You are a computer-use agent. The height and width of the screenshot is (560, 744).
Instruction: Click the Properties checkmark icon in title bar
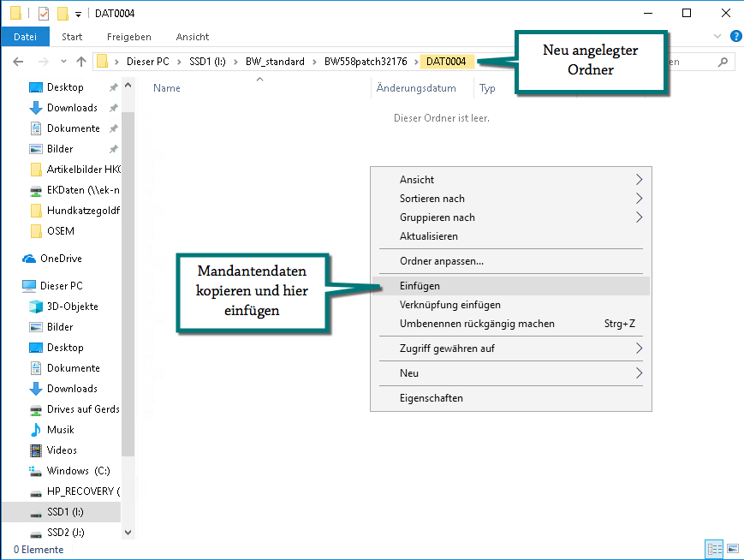[x=43, y=14]
